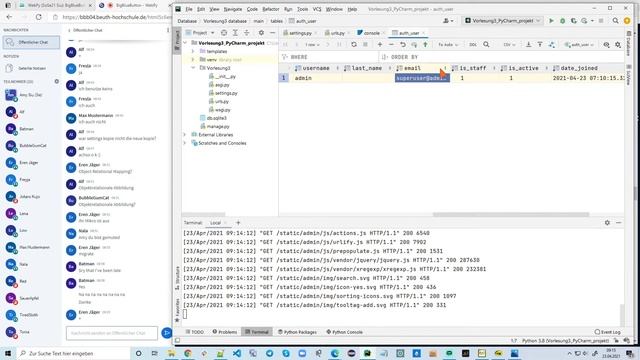640x360 pixels.
Task: Open Project panel settings gear
Action: (261, 33)
